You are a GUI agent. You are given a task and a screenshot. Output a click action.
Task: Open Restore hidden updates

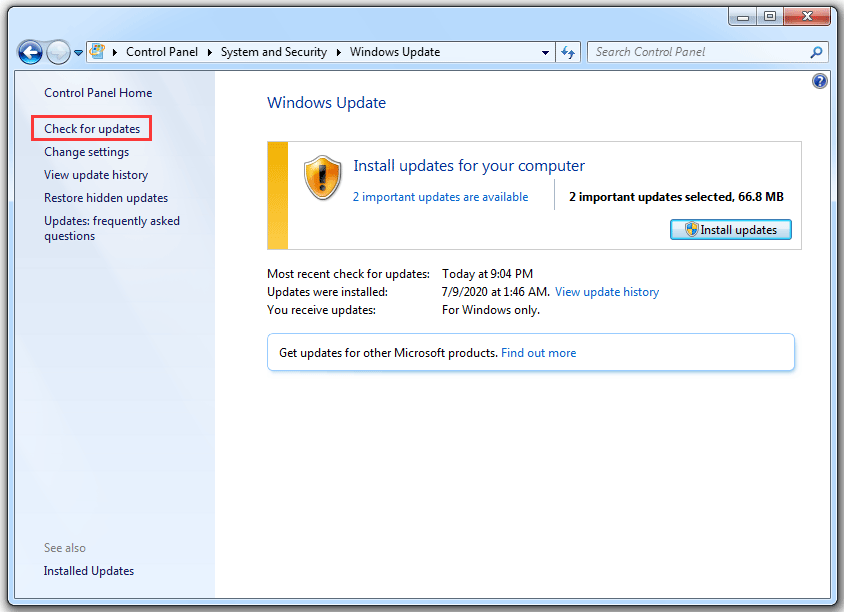(x=106, y=198)
